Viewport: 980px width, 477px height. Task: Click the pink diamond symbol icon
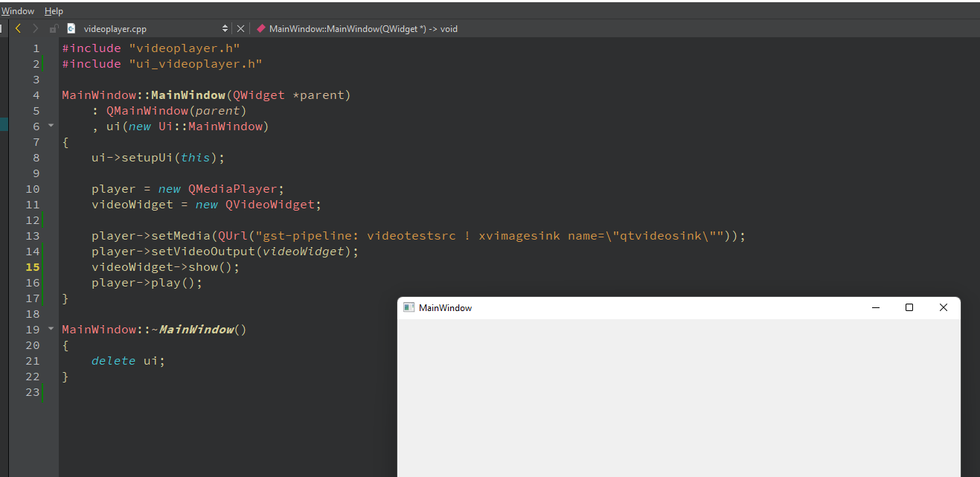pyautogui.click(x=260, y=29)
